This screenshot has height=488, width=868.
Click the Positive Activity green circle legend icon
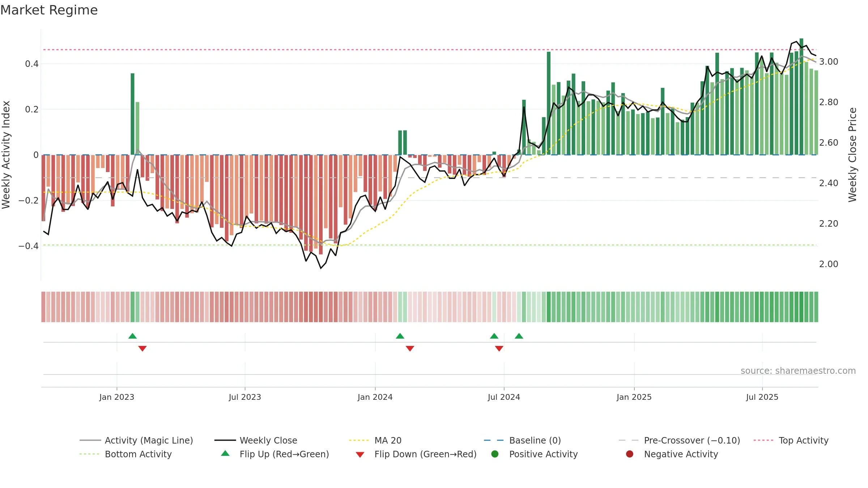point(495,454)
